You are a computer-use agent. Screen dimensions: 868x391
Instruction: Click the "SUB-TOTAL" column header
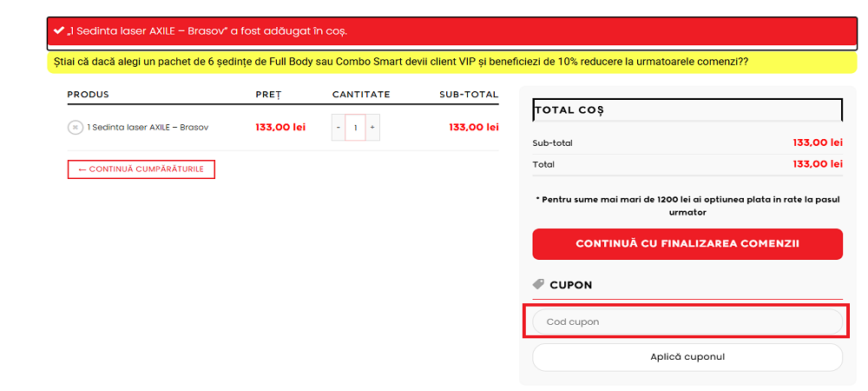click(469, 95)
